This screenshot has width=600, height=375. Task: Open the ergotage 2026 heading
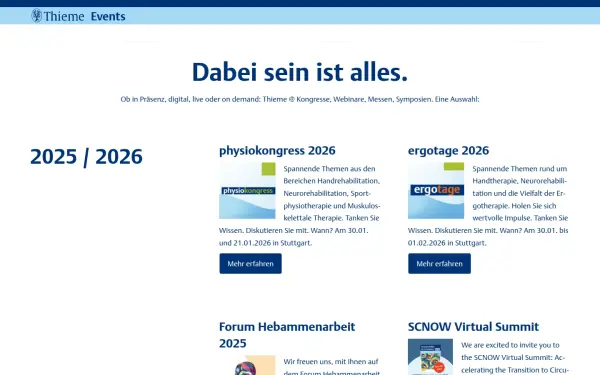448,150
